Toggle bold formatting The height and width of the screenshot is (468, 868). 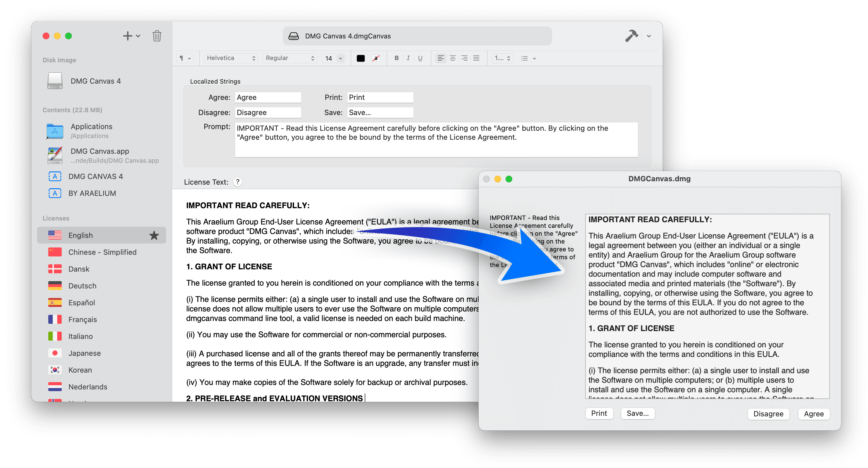pyautogui.click(x=397, y=58)
